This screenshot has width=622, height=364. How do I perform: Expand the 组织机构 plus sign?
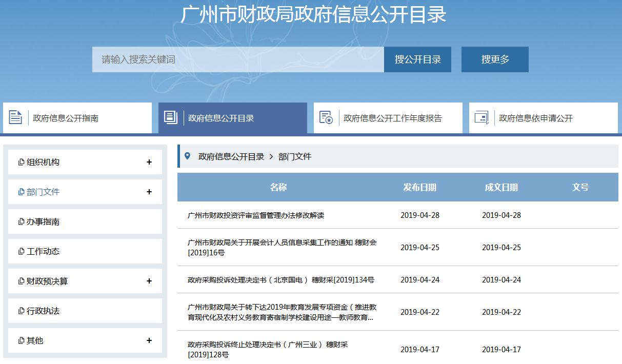point(149,162)
